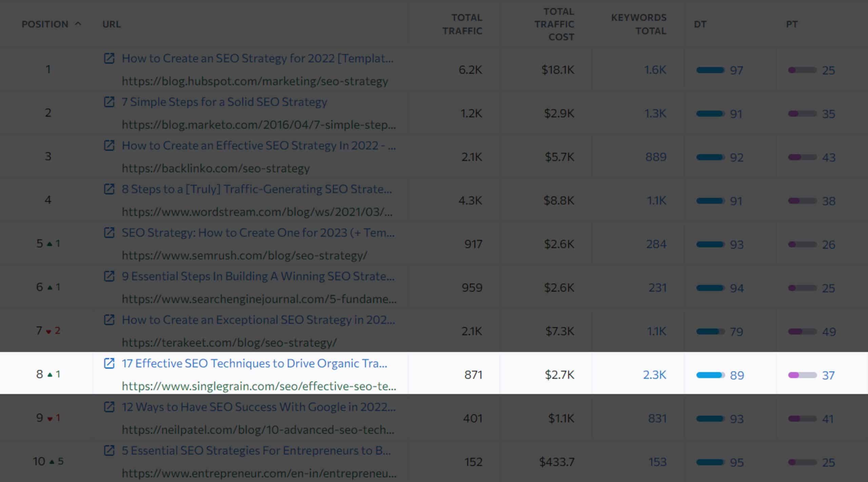The height and width of the screenshot is (482, 868).
Task: Sort by DT column header
Action: (x=700, y=24)
